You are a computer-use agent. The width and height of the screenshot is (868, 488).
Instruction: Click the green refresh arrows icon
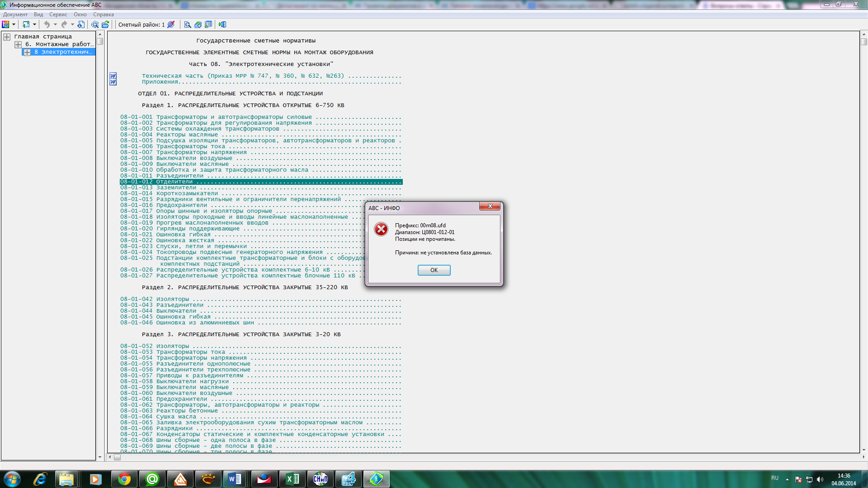pyautogui.click(x=26, y=24)
